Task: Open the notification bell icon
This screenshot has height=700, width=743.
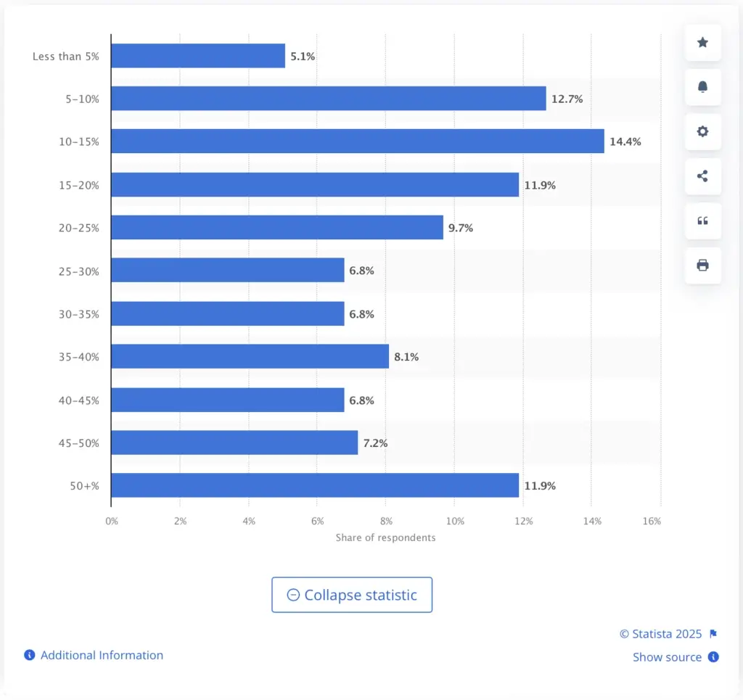Action: point(702,87)
